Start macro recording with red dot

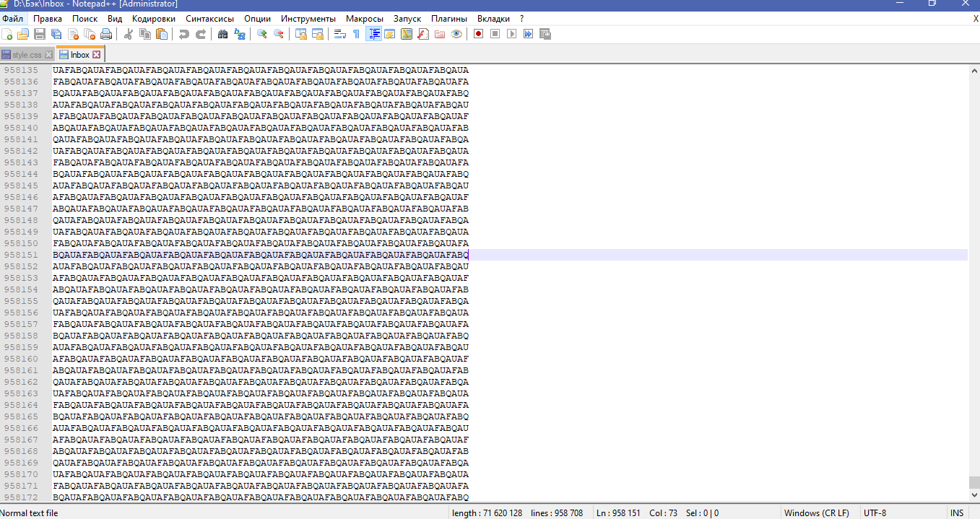(478, 34)
